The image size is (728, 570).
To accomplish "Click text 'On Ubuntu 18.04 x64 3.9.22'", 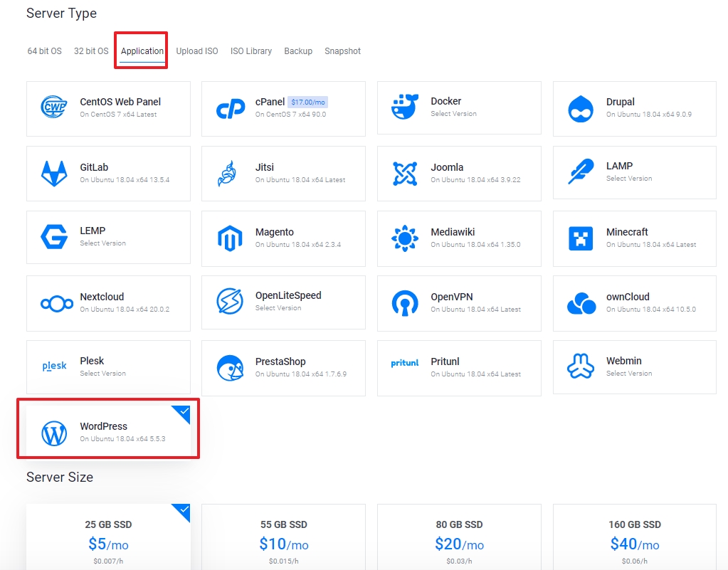I will [x=475, y=179].
